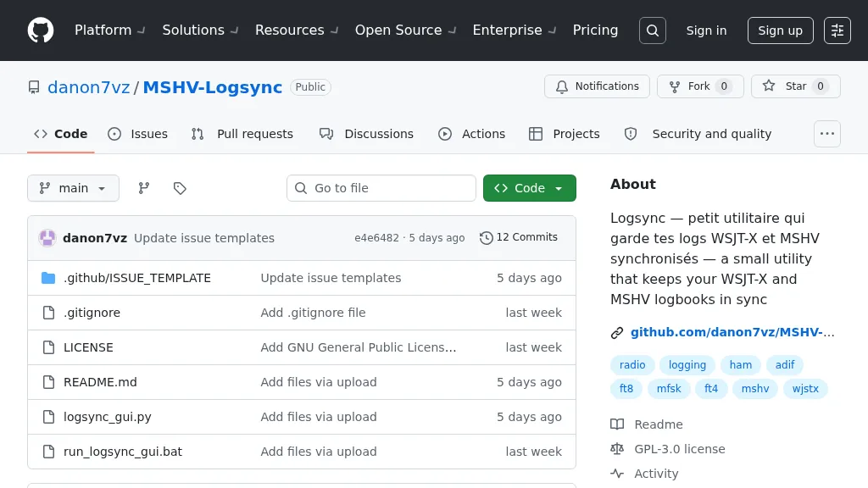
Task: Open danon7vz owner profile link
Action: [88, 87]
